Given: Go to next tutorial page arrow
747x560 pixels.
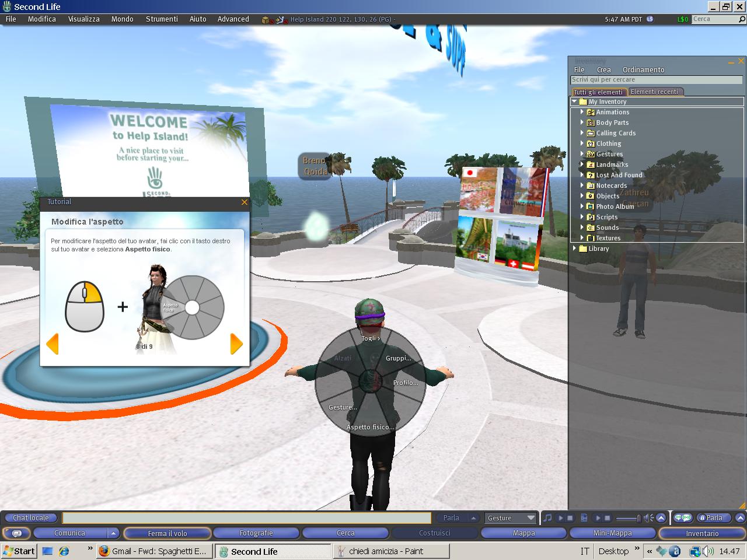Looking at the screenshot, I should pyautogui.click(x=236, y=344).
